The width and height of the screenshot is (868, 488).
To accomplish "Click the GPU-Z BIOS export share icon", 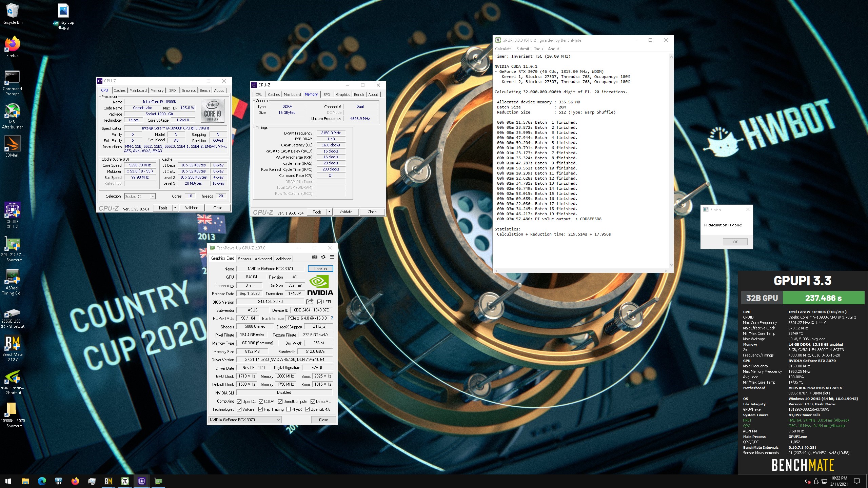I will pos(310,302).
